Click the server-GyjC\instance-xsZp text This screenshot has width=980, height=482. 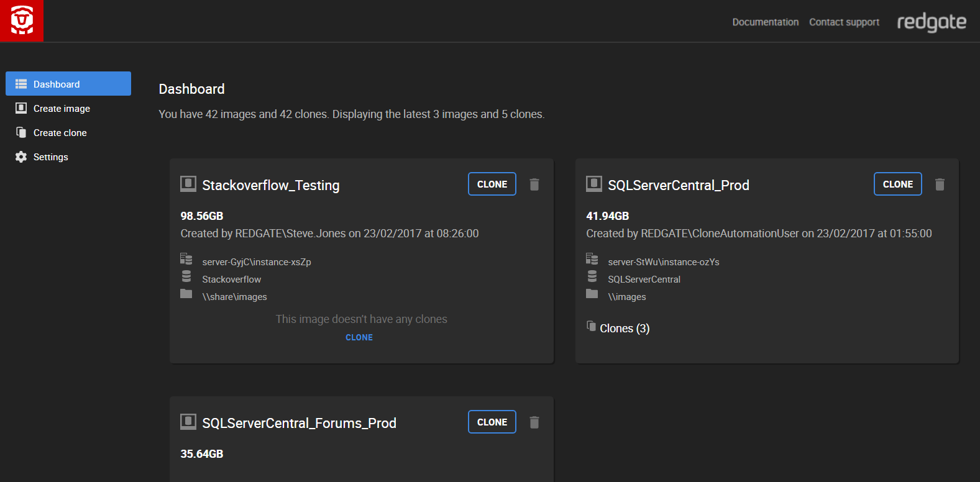coord(257,262)
